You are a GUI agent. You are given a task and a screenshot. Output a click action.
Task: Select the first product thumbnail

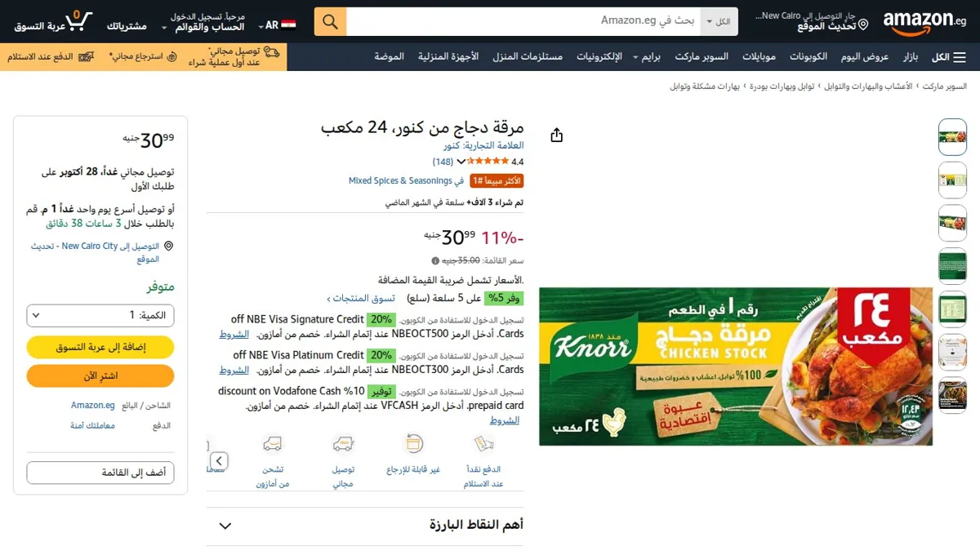tap(952, 137)
